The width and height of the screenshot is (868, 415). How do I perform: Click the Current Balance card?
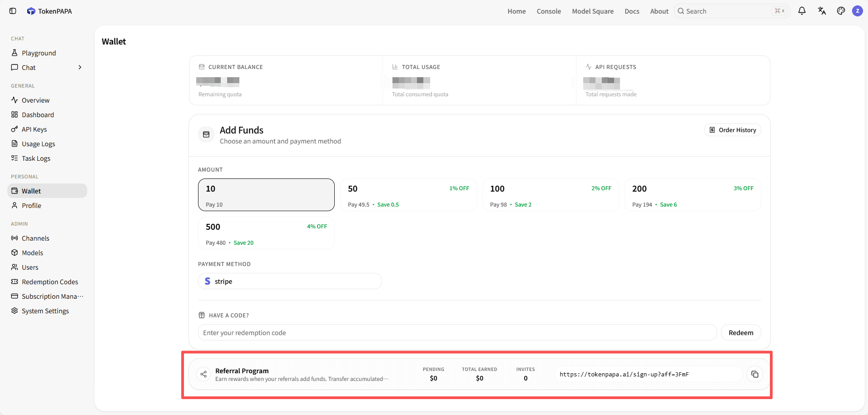[286, 80]
